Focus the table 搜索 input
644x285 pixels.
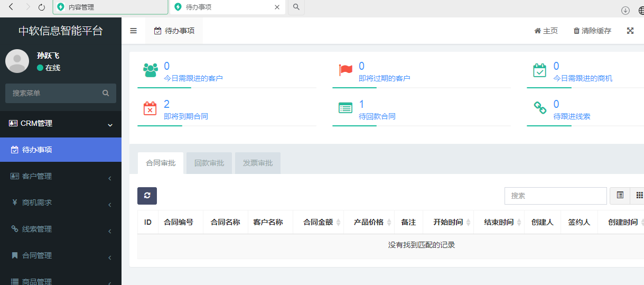tap(556, 196)
